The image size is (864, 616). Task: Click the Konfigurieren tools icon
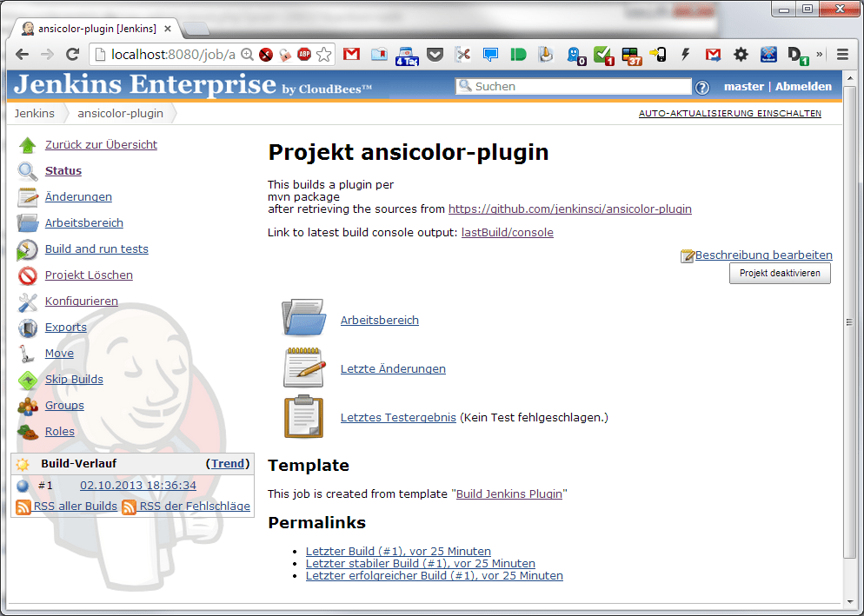click(28, 301)
